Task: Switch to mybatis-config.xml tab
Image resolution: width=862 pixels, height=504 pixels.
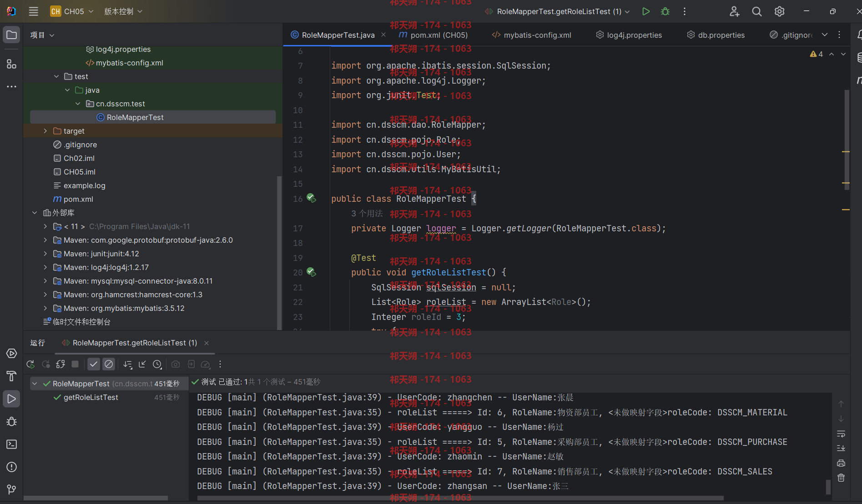Action: (x=531, y=35)
